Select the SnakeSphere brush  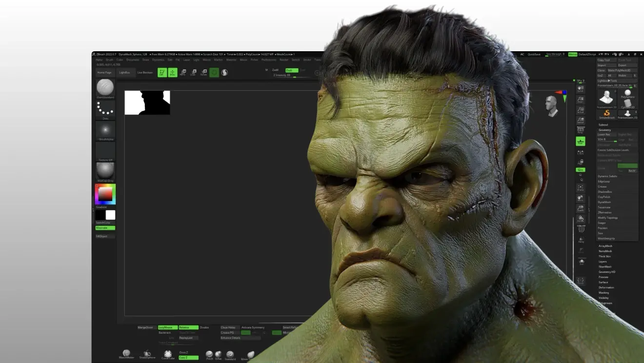146,354
